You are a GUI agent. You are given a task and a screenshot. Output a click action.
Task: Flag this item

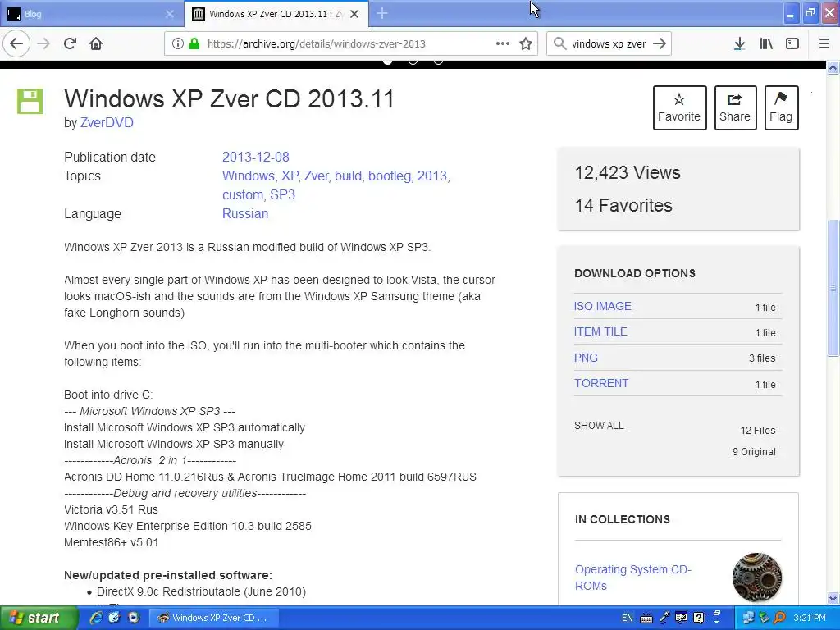pos(781,107)
